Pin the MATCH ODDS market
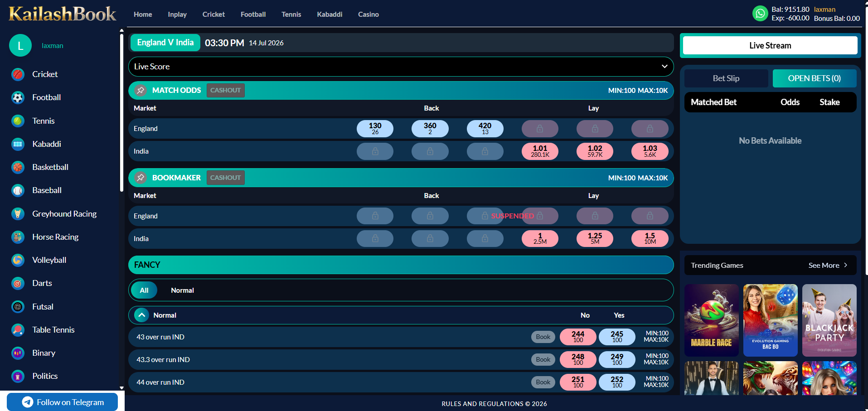 (141, 90)
